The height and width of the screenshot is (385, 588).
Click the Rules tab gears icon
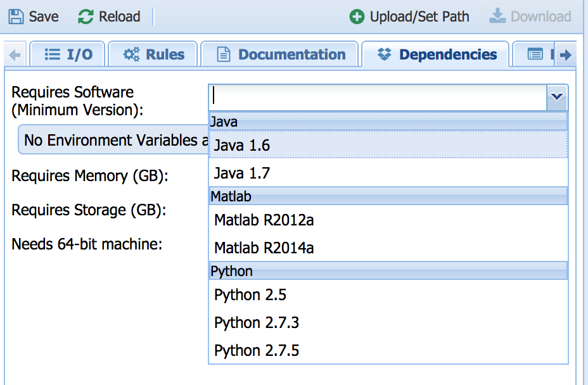(131, 55)
